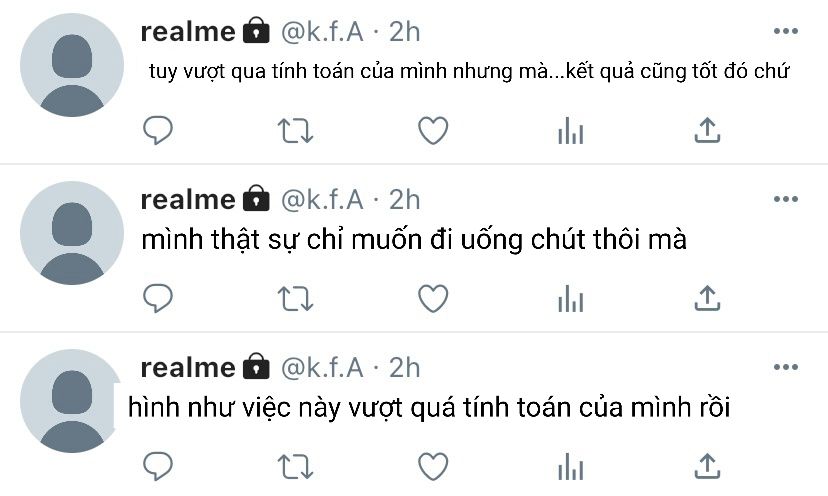Open more options for the third tweet
The image size is (828, 496).
coord(785,367)
